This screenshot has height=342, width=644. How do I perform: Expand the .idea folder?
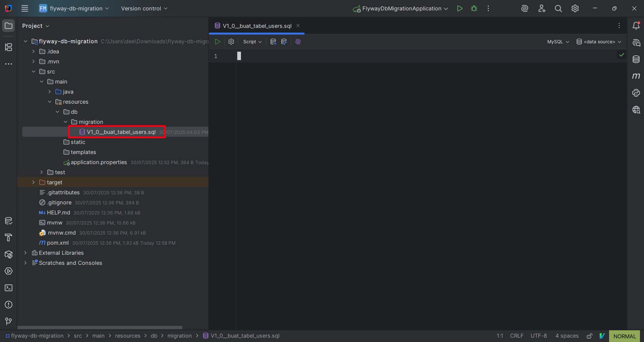tap(34, 51)
